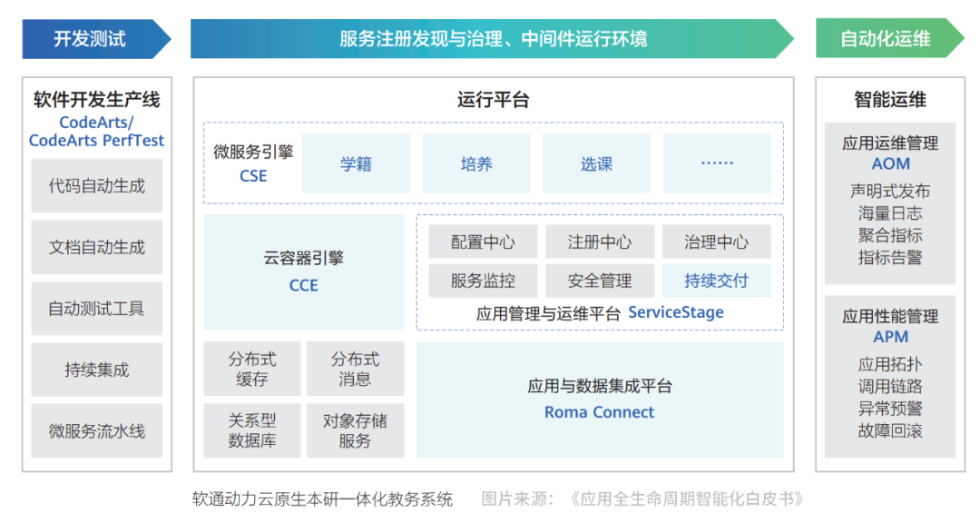Viewport: 980px width, 523px height.
Task: Click the CSE text
Action: point(253,176)
